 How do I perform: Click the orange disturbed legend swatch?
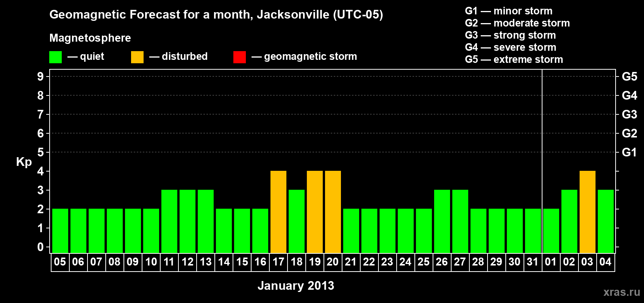(x=137, y=57)
